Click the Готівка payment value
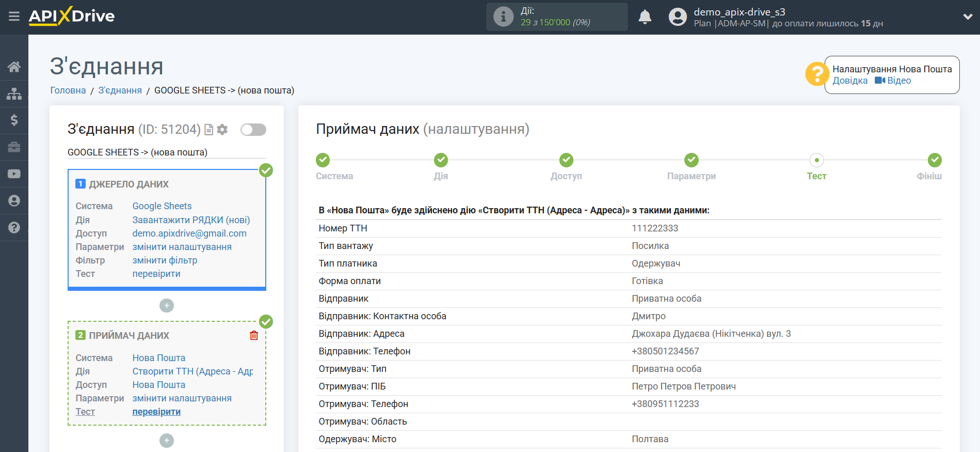This screenshot has width=980, height=452. click(x=647, y=281)
